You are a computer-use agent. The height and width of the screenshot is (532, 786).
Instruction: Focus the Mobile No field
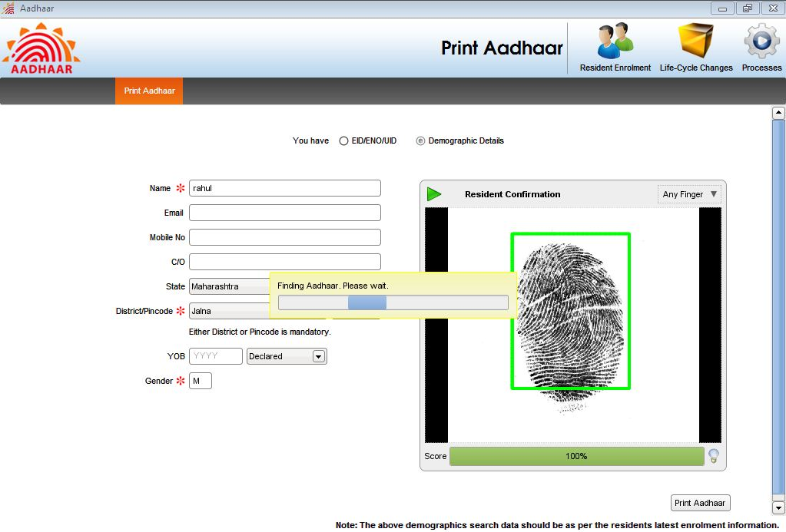point(285,237)
